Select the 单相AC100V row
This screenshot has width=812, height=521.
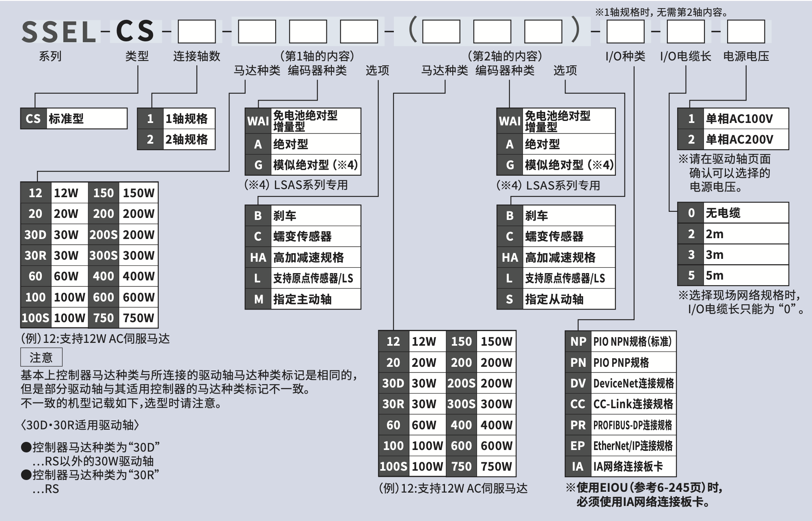(733, 118)
